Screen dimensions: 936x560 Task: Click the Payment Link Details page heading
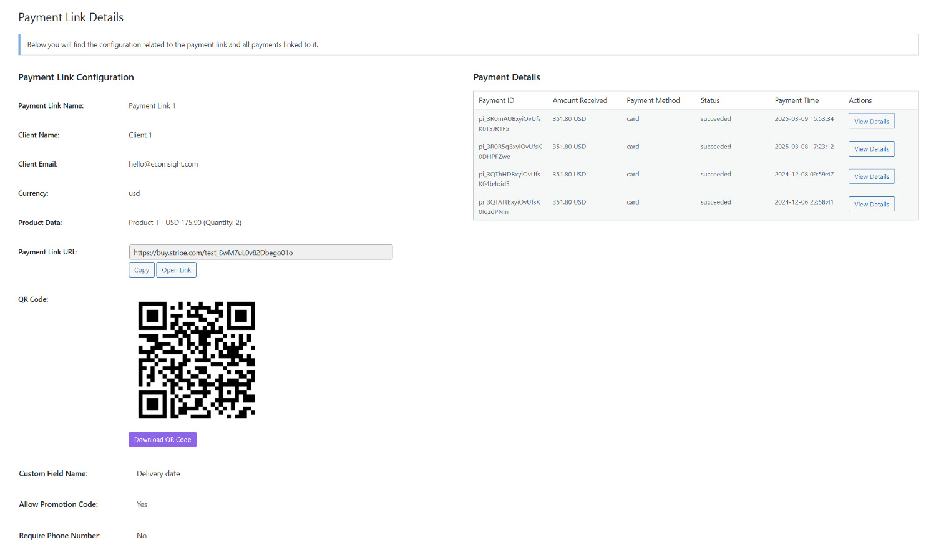click(71, 17)
